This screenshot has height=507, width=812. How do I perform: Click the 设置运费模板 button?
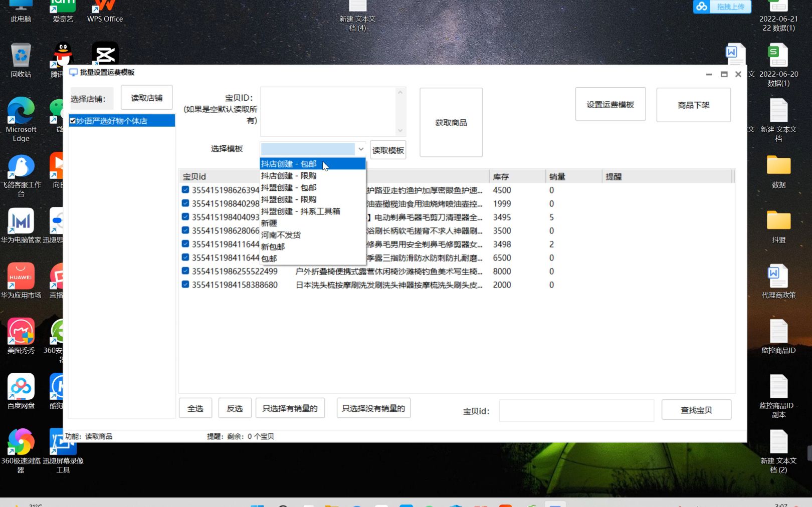tap(610, 104)
